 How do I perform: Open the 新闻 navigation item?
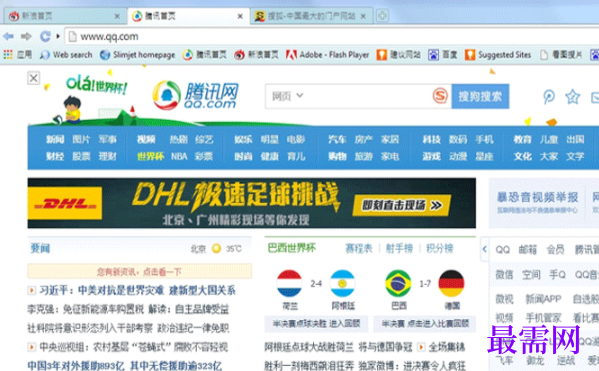coord(55,139)
